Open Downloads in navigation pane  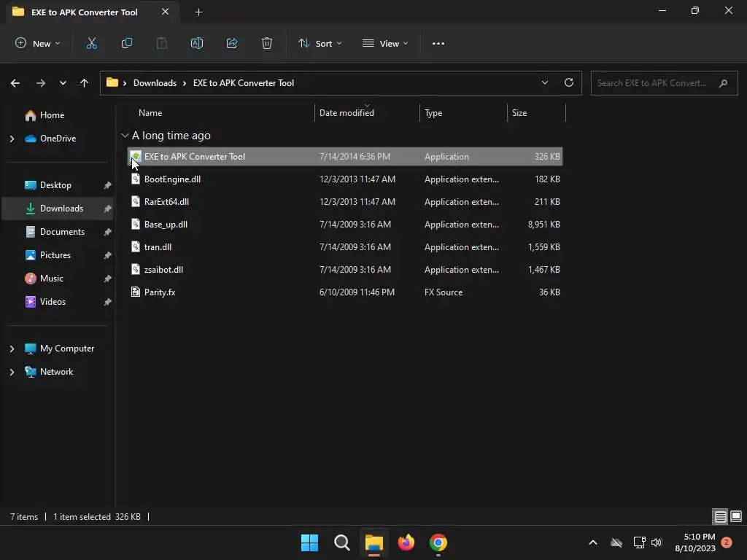tap(61, 209)
